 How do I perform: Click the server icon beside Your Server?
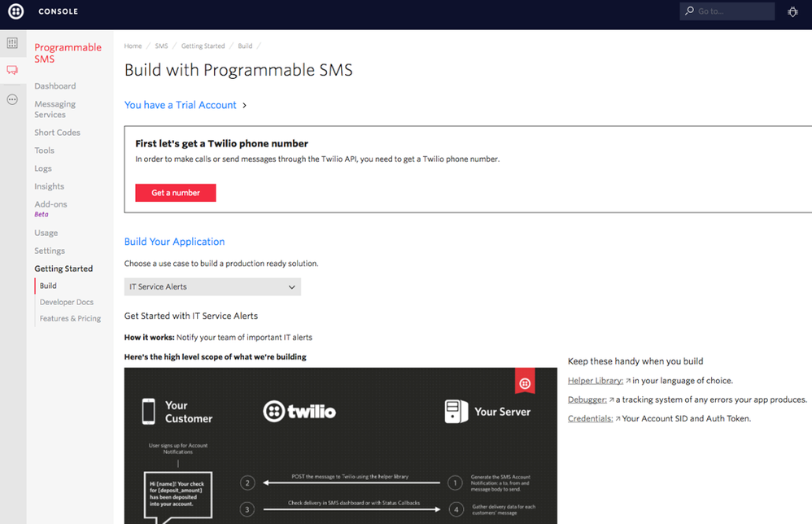tap(456, 412)
